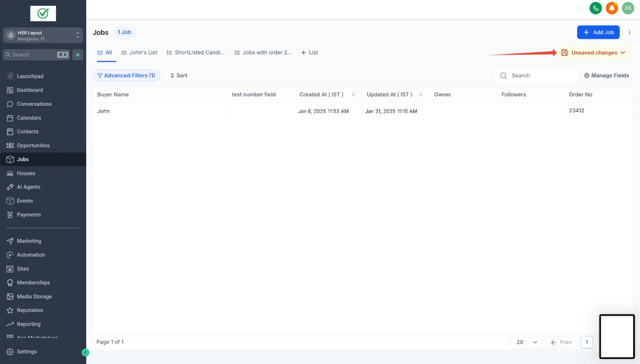The image size is (640, 364).
Task: Add a new List tab
Action: click(310, 53)
